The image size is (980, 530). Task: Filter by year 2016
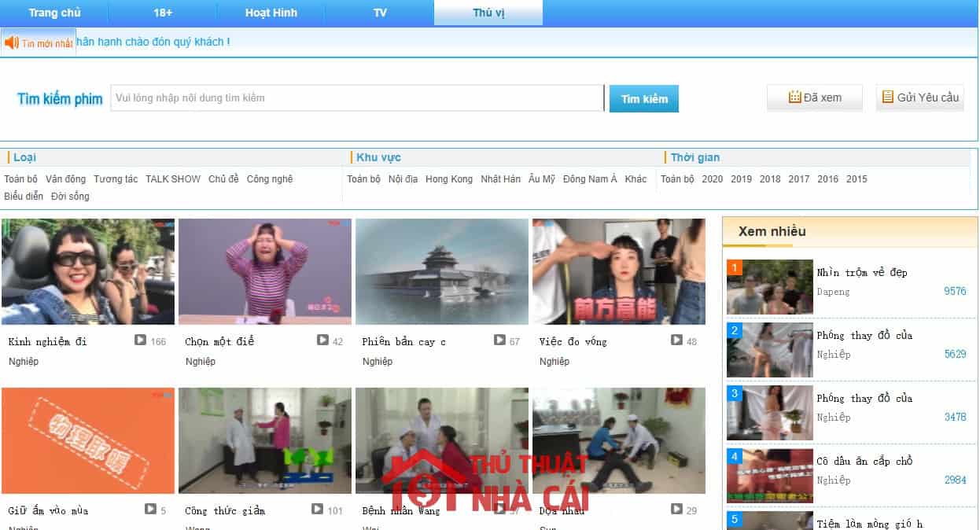[827, 179]
